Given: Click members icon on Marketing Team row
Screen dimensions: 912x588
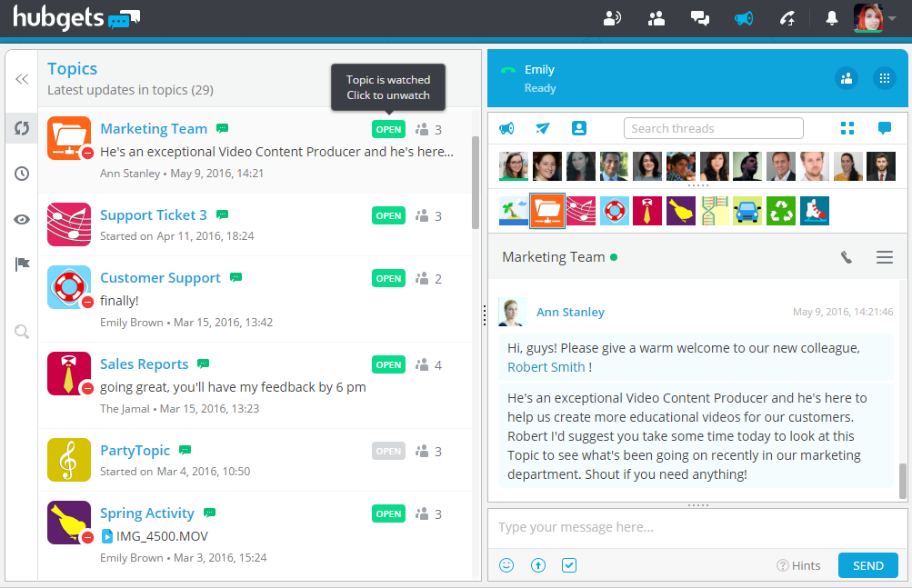Looking at the screenshot, I should click(x=422, y=129).
